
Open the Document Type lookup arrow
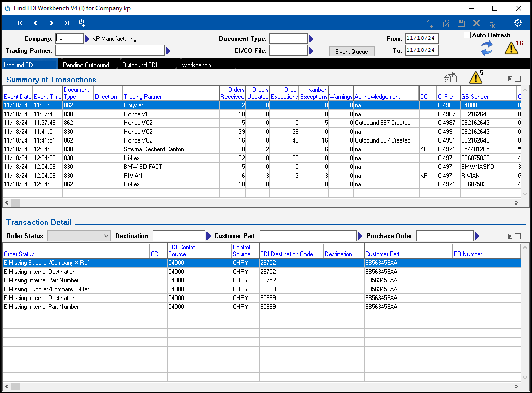point(310,38)
